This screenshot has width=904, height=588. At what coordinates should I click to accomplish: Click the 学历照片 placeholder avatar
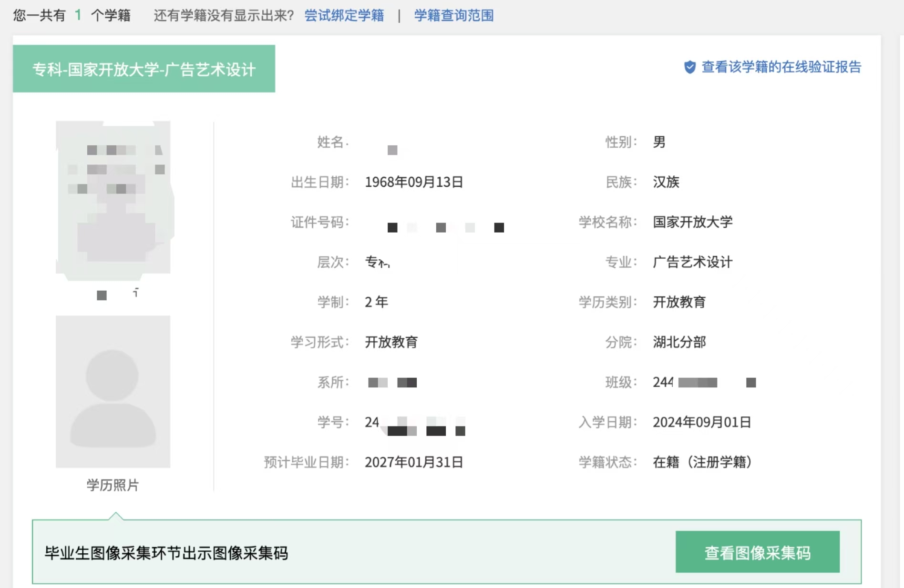coord(113,392)
